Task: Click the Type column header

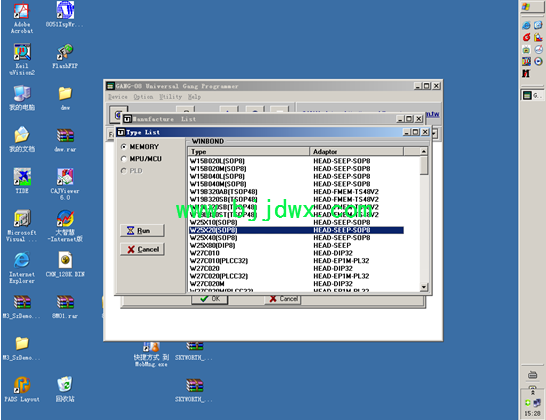Action: [x=249, y=151]
